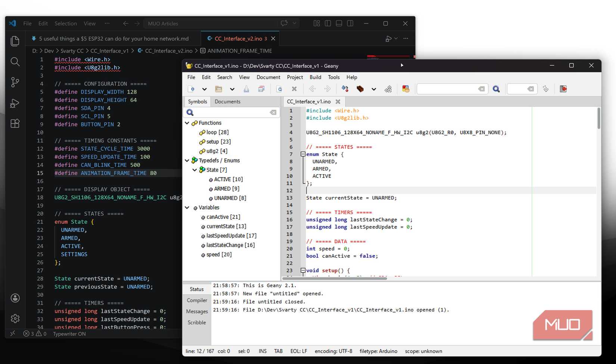
Task: Click Geany Run gears icon
Action: point(388,89)
